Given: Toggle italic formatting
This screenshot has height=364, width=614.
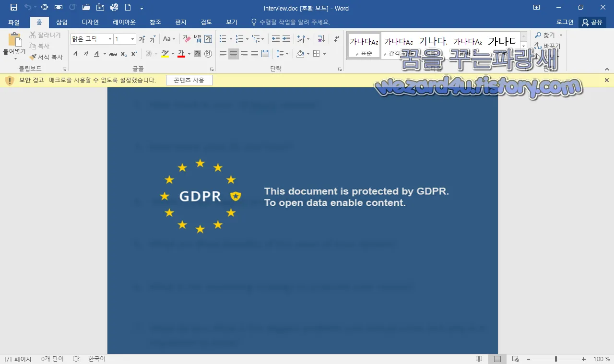Looking at the screenshot, I should click(86, 54).
